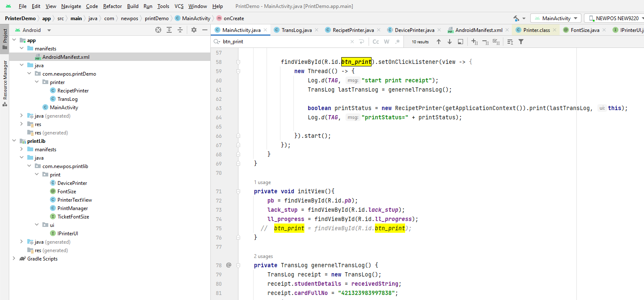
Task: Click the Android Studio logo icon
Action: [x=8, y=6]
